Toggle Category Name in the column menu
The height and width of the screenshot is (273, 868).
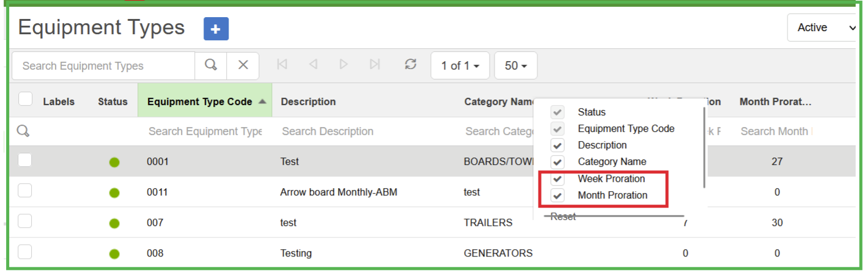point(557,162)
